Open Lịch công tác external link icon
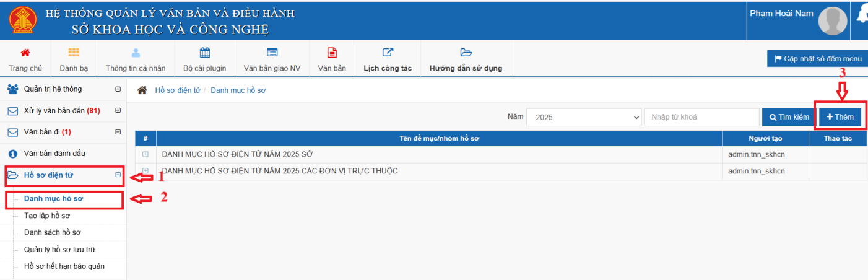This screenshot has width=868, height=280. click(388, 53)
